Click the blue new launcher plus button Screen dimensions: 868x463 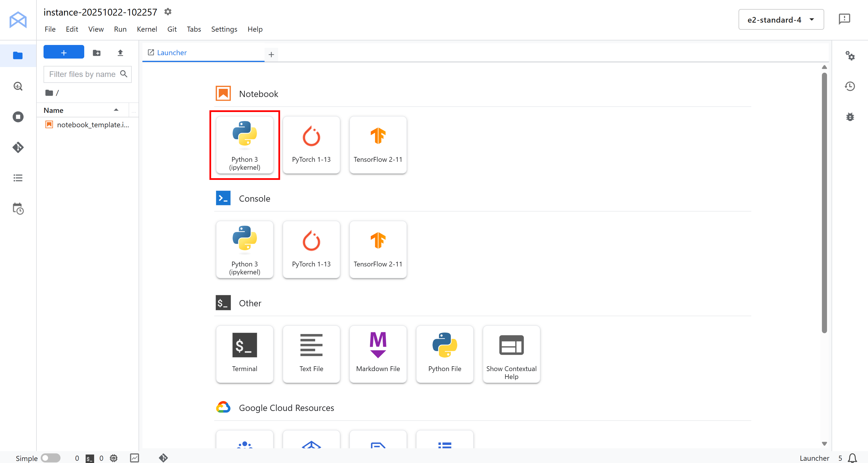coord(64,53)
